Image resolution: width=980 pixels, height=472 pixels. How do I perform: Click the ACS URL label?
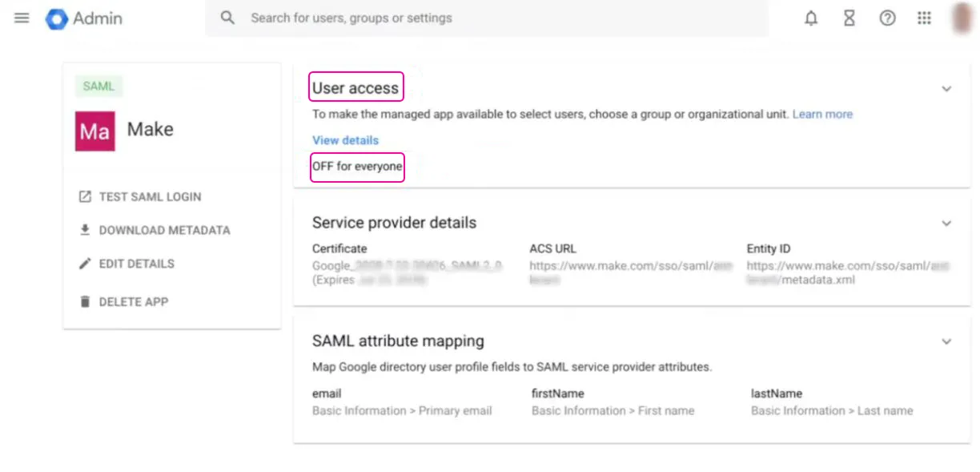[552, 248]
